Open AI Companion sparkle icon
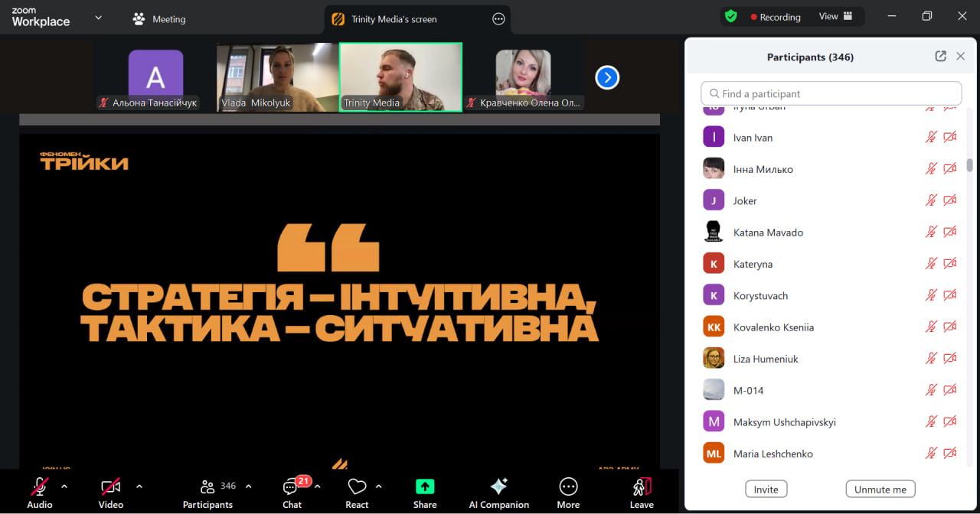The height and width of the screenshot is (514, 980). click(498, 487)
